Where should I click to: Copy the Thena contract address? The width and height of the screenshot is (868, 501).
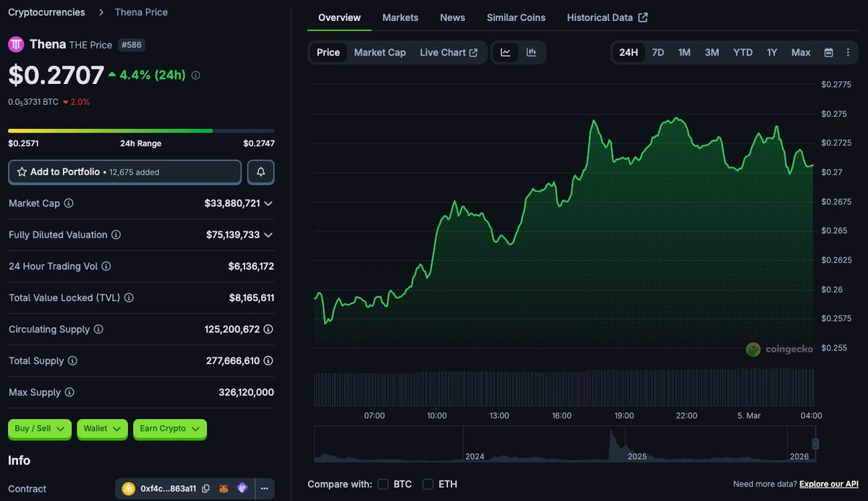pyautogui.click(x=205, y=488)
